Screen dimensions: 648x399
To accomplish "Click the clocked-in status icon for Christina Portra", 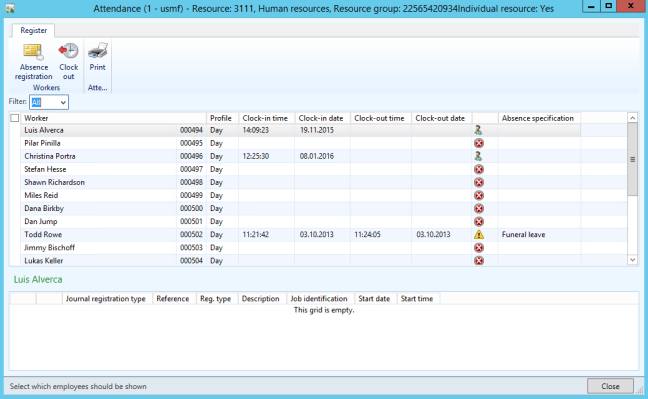I will 479,156.
